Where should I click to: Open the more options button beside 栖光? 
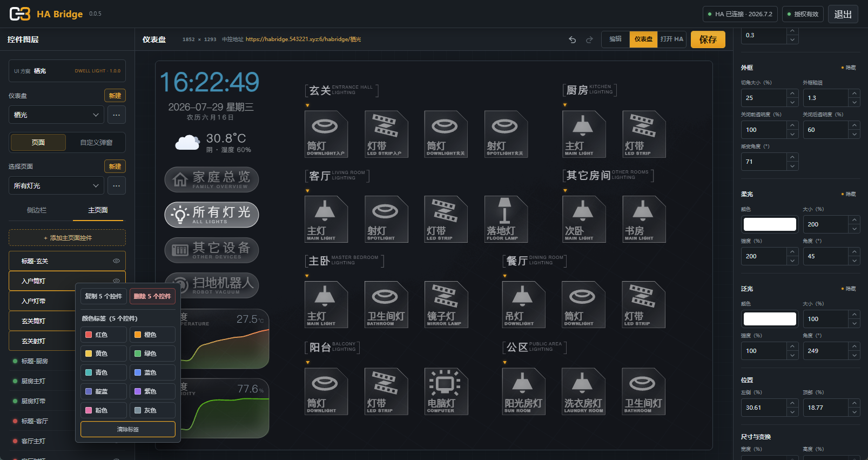(117, 115)
